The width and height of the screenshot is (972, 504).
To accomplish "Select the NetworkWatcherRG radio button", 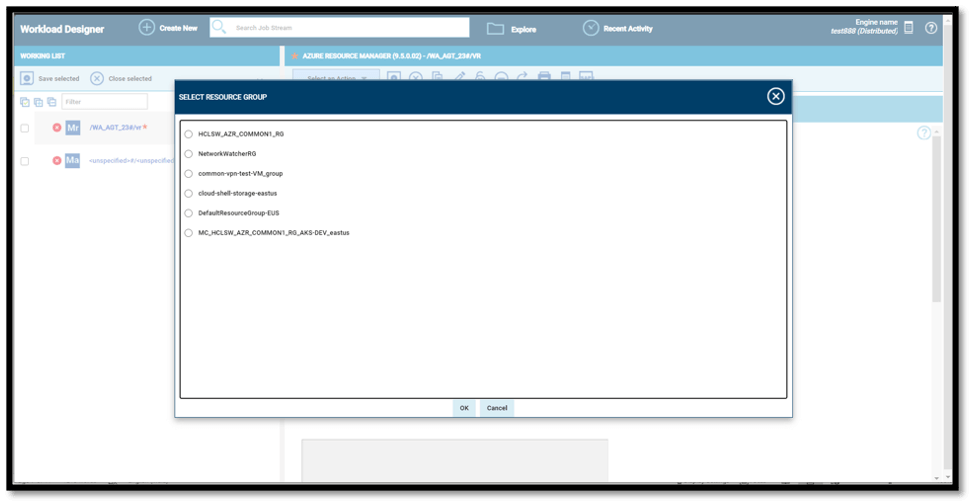I will tap(188, 154).
